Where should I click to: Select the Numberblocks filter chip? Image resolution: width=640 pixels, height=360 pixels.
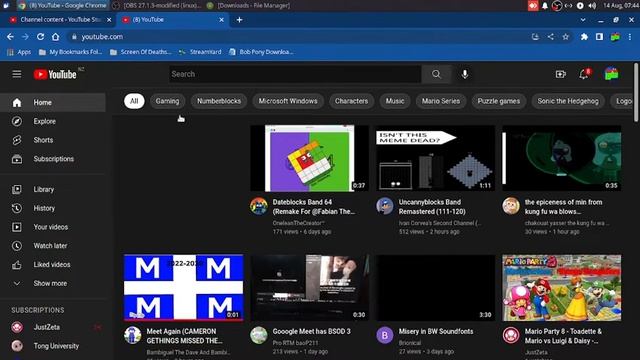coord(219,101)
